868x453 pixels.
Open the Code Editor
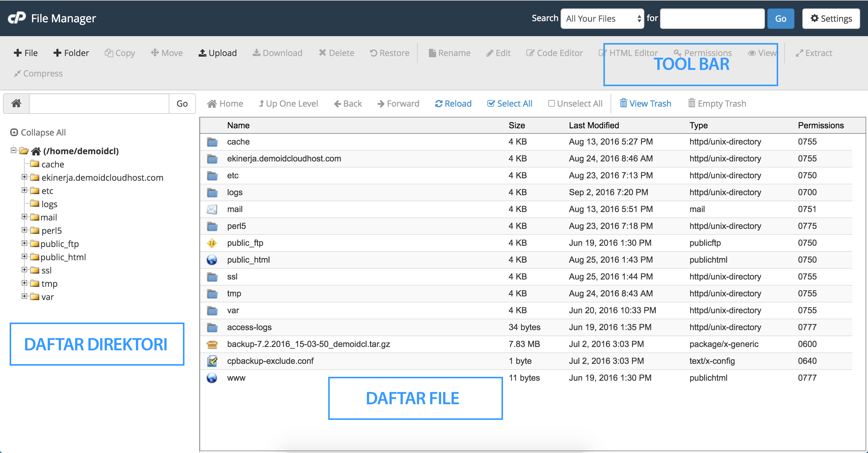pos(554,53)
